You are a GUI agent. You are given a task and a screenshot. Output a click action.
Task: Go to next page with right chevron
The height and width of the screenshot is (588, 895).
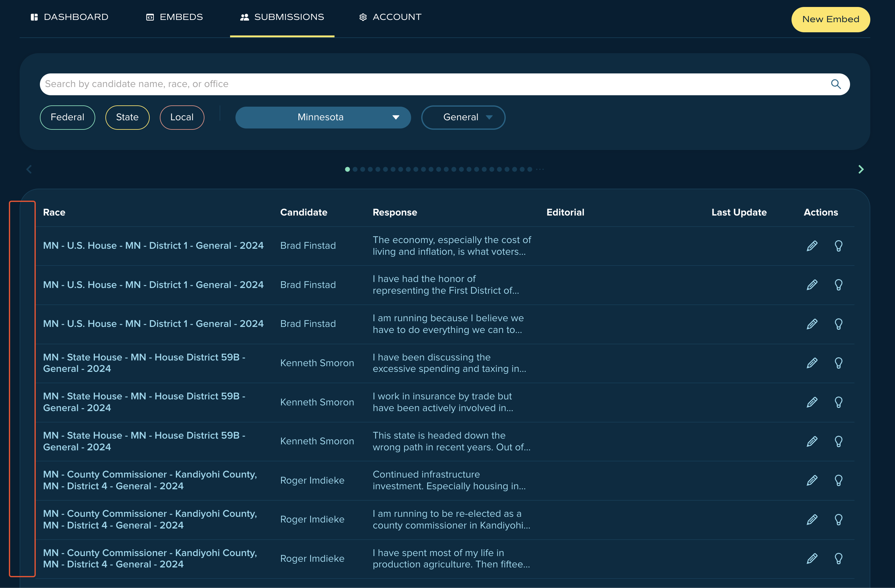coord(861,169)
